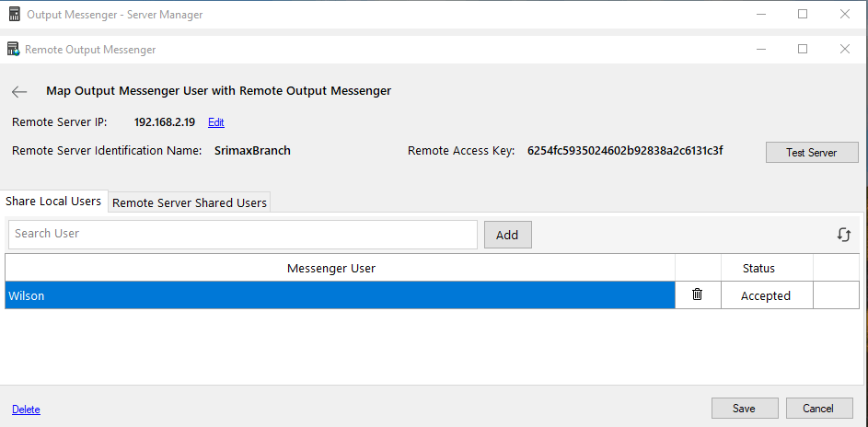The image size is (868, 427).
Task: Switch to Share Local Users tab
Action: pyautogui.click(x=53, y=202)
